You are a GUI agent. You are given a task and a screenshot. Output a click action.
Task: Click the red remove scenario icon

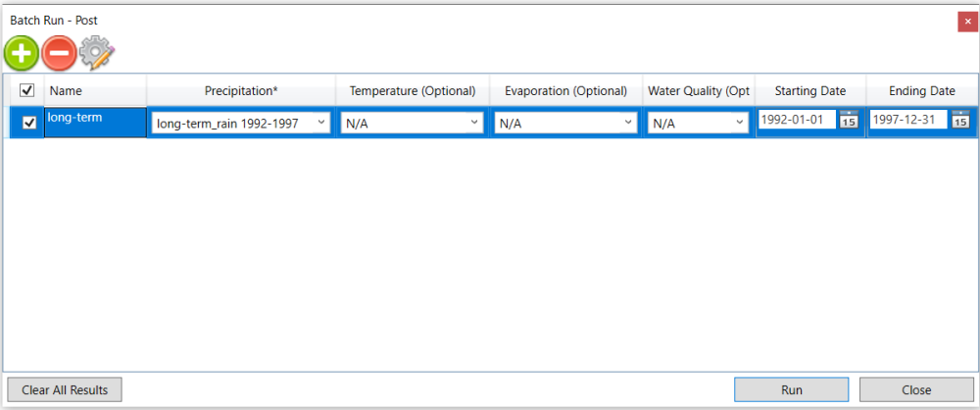click(60, 53)
